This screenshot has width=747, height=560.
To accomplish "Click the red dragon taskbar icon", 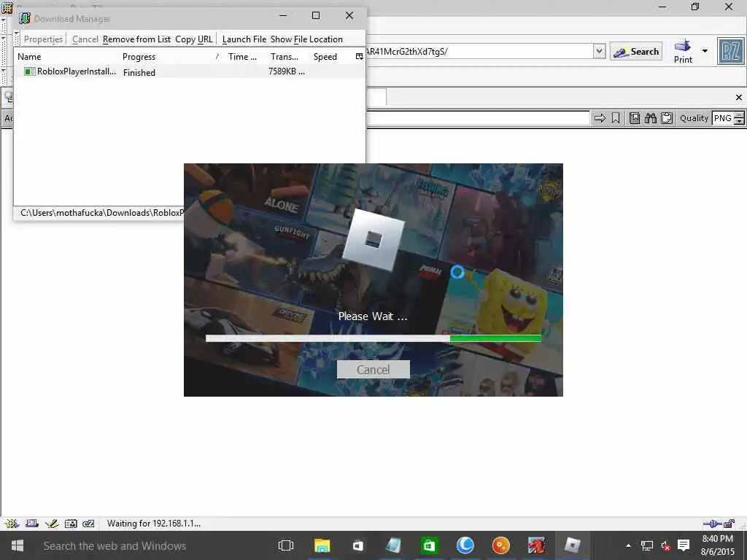I will pyautogui.click(x=536, y=545).
